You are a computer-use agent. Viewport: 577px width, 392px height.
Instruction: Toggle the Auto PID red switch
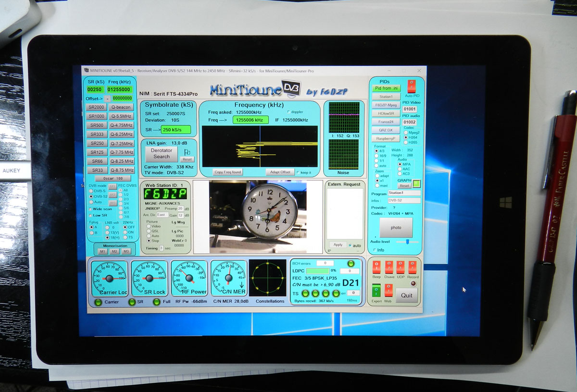pos(411,87)
